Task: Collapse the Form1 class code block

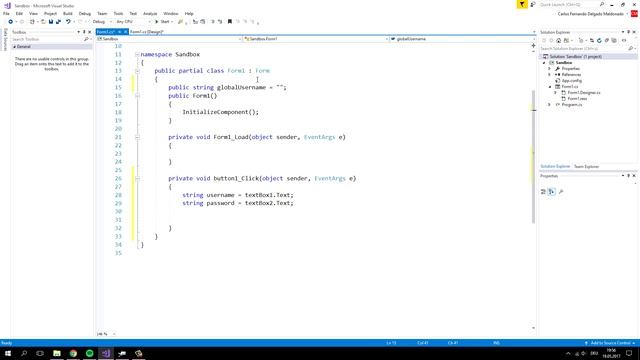Action: [x=137, y=71]
